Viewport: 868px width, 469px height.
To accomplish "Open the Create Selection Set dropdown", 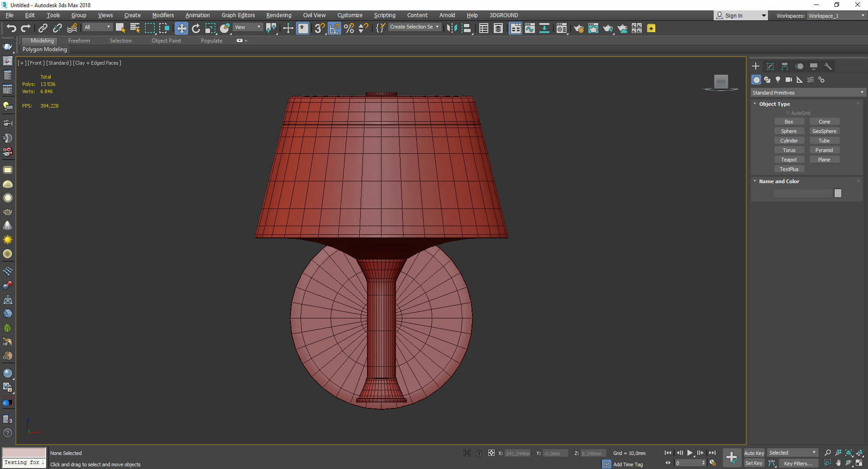I will 414,27.
